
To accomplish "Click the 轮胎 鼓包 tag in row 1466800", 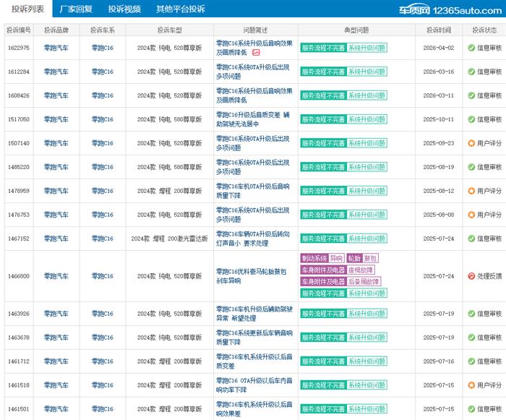I will coord(362,258).
